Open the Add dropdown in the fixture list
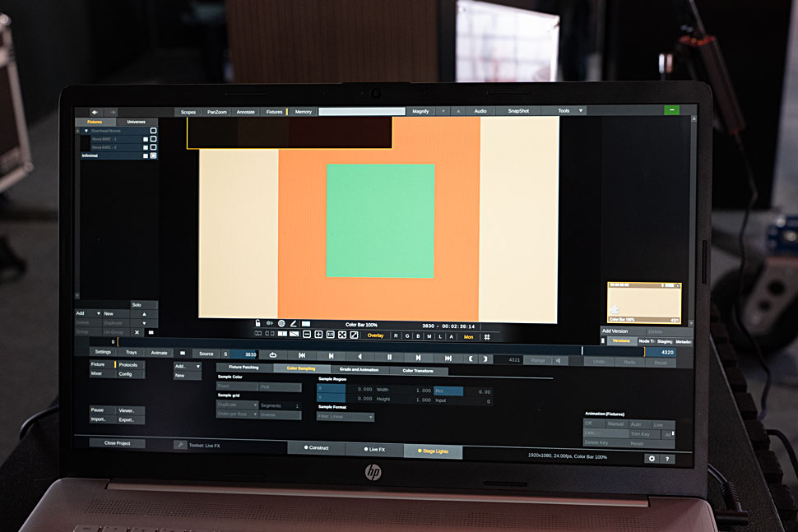Image resolution: width=798 pixels, height=532 pixels. pos(88,313)
